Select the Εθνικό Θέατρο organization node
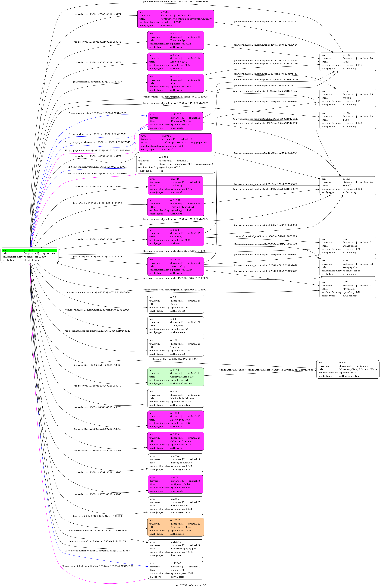 [x=175, y=506]
